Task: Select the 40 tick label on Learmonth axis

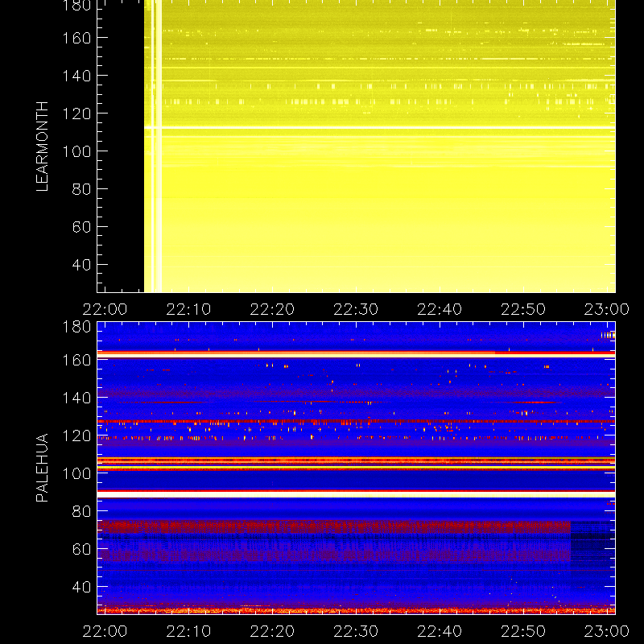Action: 82,265
